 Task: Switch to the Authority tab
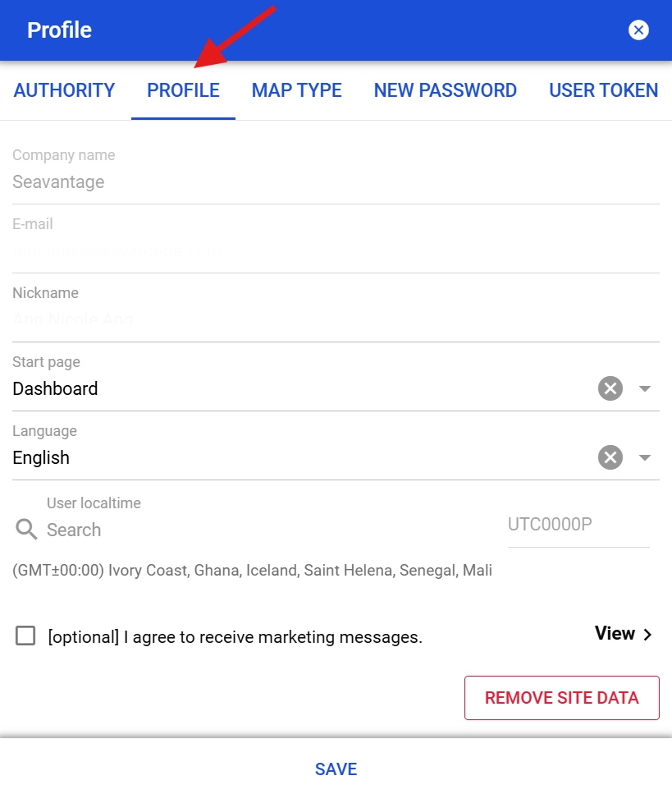point(64,90)
